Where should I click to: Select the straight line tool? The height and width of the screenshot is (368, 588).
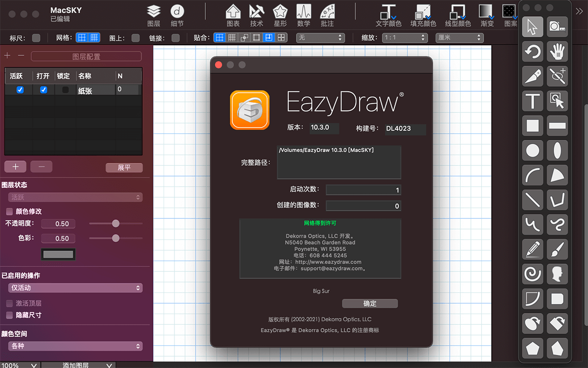point(533,200)
